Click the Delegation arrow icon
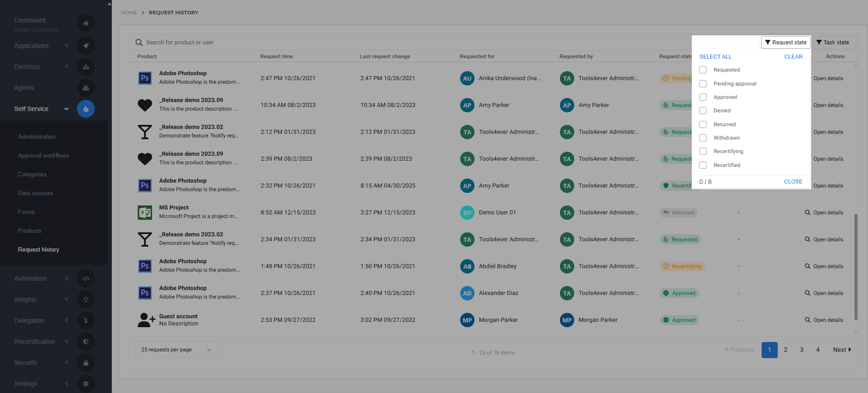The image size is (868, 393). tap(86, 320)
